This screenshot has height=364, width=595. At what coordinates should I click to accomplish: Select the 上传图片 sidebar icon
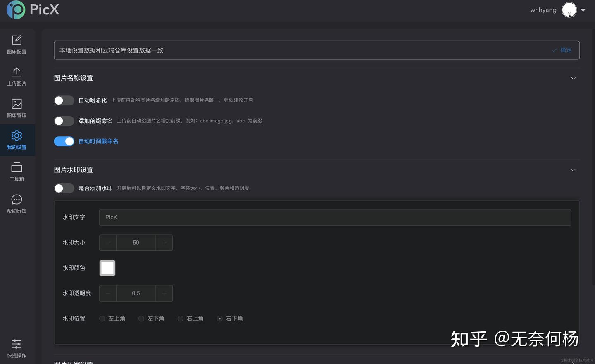point(17,76)
